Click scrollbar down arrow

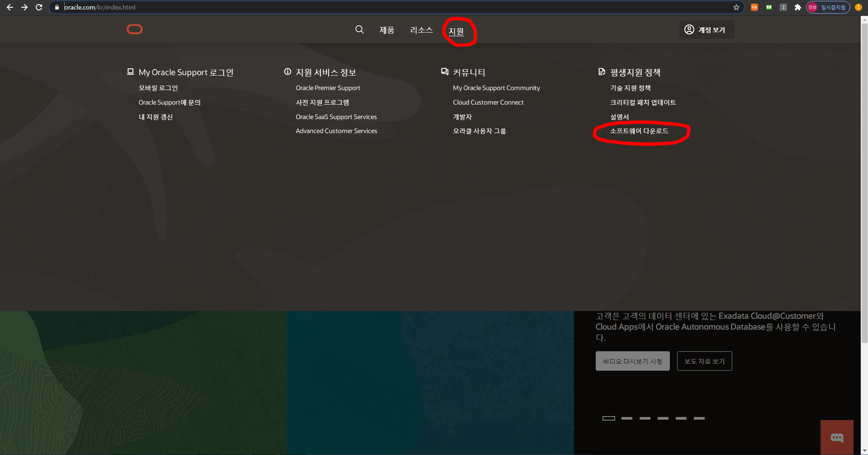point(864,451)
